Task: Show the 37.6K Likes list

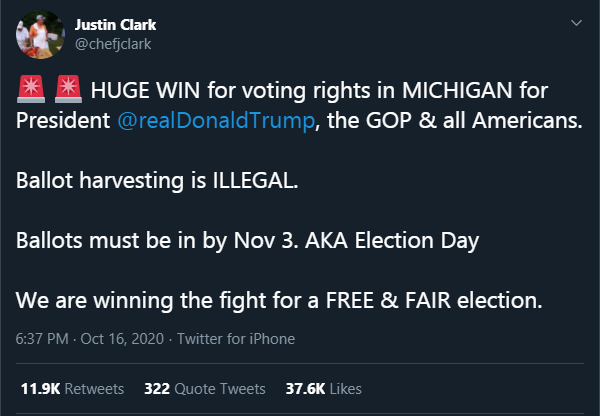Action: tap(321, 388)
